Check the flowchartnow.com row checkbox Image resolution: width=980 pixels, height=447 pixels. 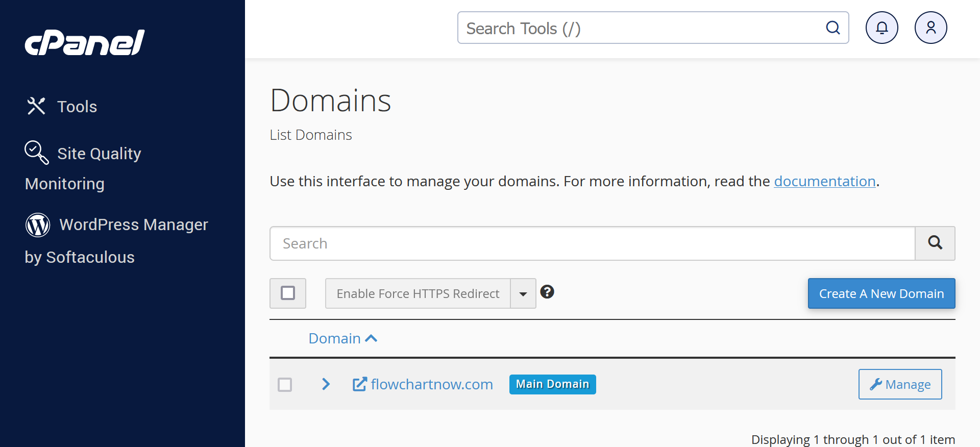pos(285,384)
